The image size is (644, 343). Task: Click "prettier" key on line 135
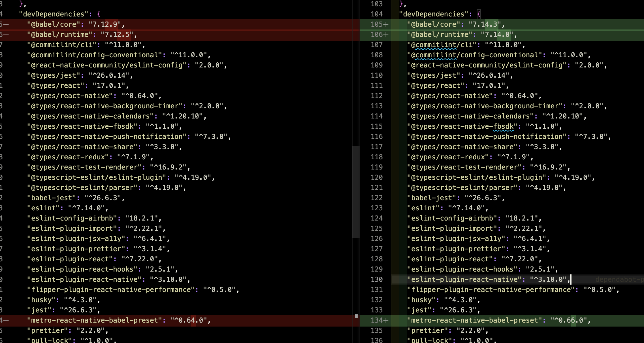(x=427, y=331)
